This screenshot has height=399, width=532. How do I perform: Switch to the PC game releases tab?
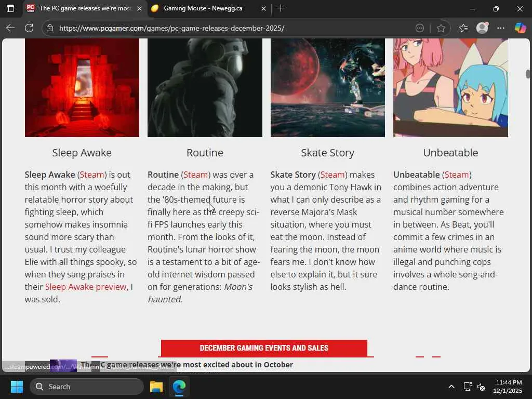tap(85, 8)
